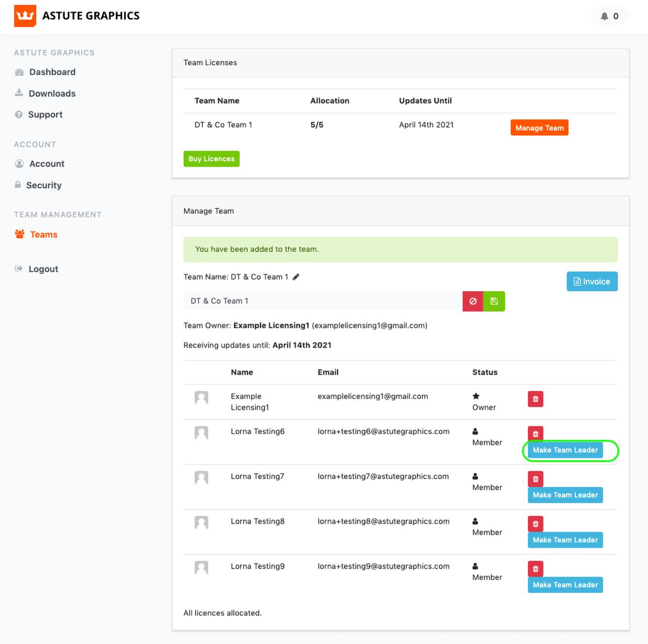The image size is (648, 644).
Task: Remove Lorna Testing8 with trash icon
Action: tap(535, 523)
